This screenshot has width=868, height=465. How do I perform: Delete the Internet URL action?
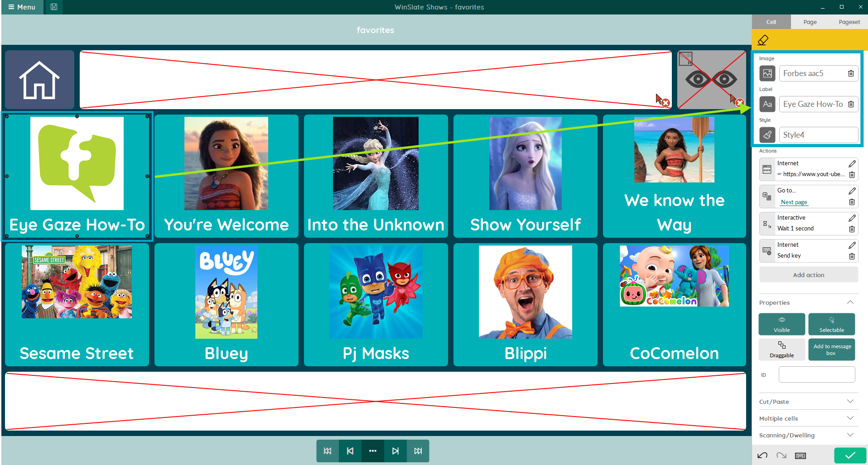click(852, 175)
